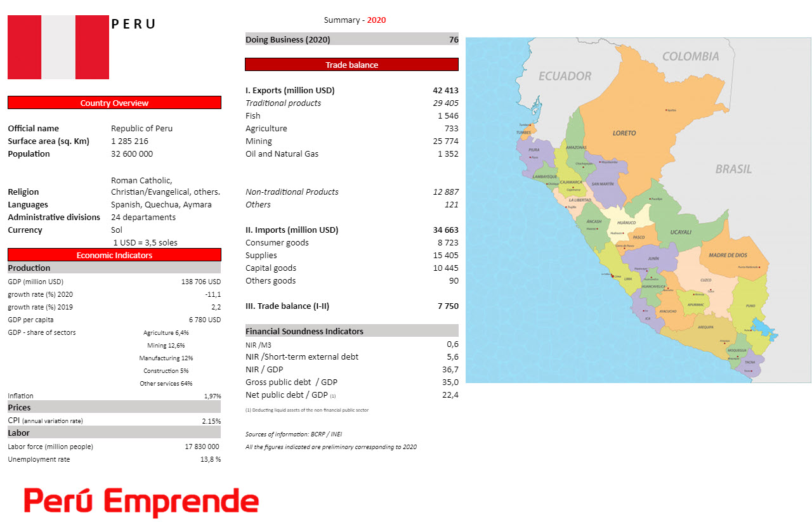Image resolution: width=812 pixels, height=522 pixels.
Task: Click the Country Overview header bar
Action: 114,102
